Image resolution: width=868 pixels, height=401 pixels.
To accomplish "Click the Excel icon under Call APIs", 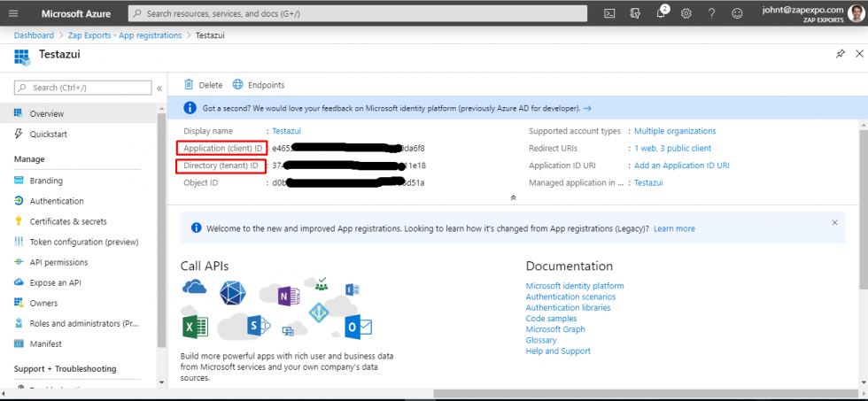I will pos(195,327).
